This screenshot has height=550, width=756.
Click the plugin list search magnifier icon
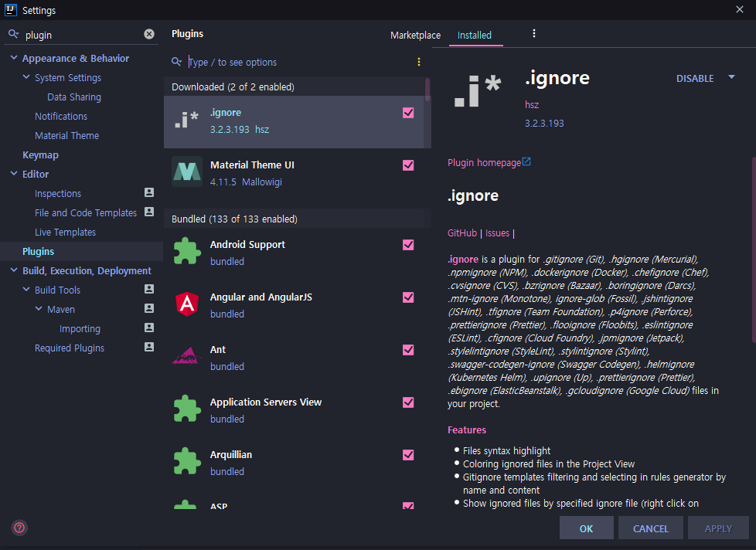pyautogui.click(x=176, y=62)
